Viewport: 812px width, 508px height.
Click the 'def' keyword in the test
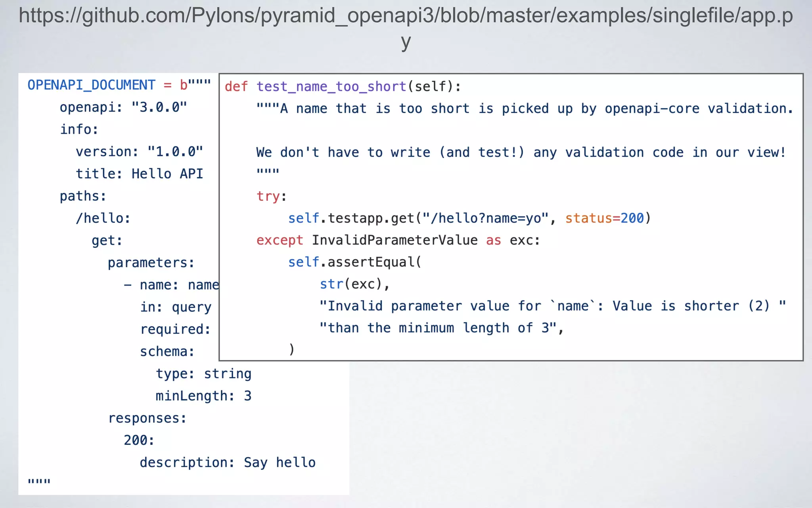(236, 87)
